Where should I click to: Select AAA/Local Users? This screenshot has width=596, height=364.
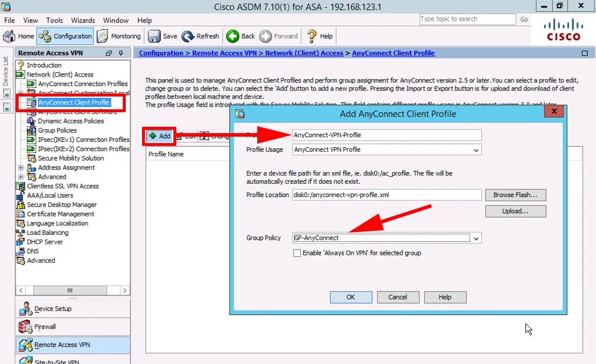(x=50, y=195)
